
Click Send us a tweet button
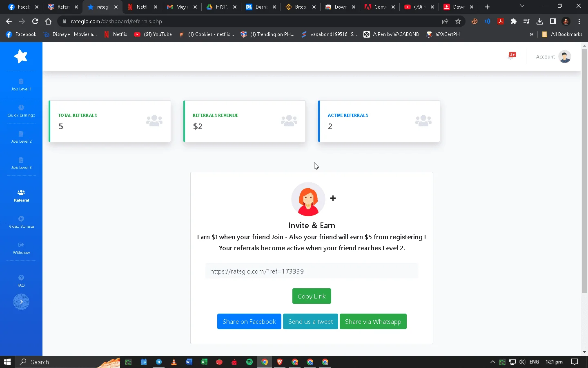(x=310, y=321)
